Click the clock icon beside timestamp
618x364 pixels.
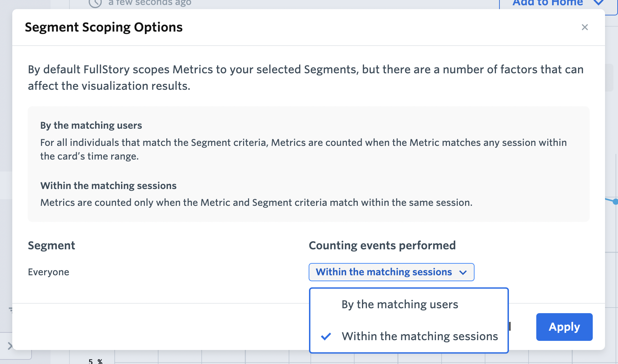pyautogui.click(x=95, y=3)
